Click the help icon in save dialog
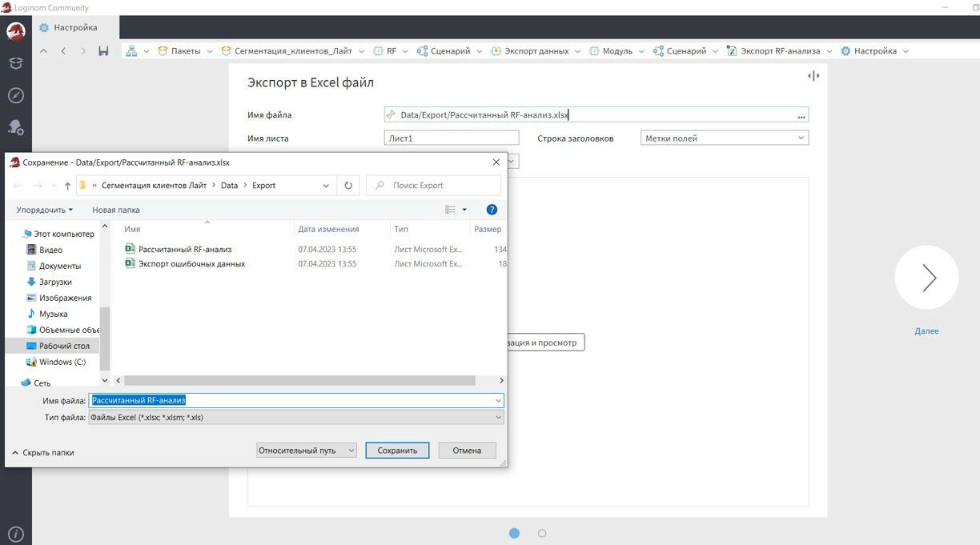Screen dimensions: 980x545 492,210
